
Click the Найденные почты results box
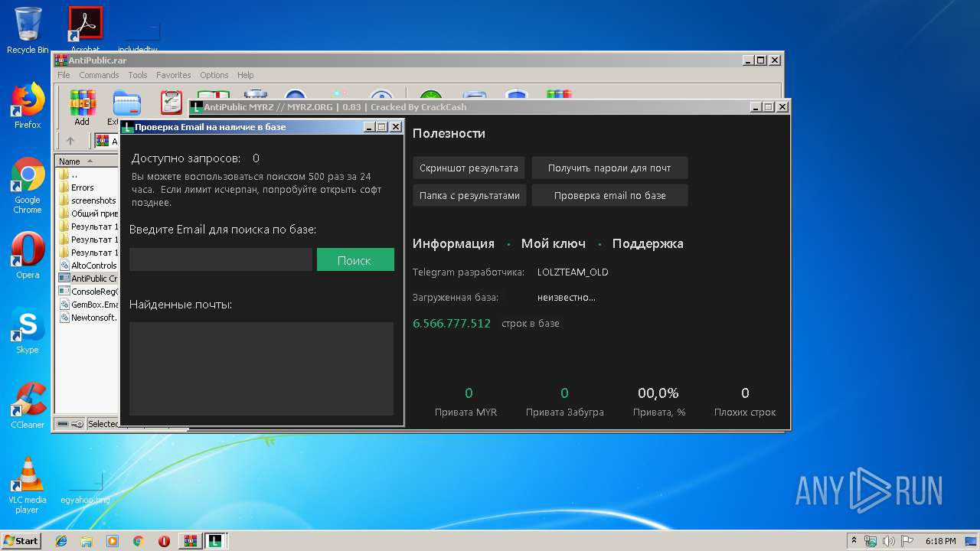tap(261, 368)
